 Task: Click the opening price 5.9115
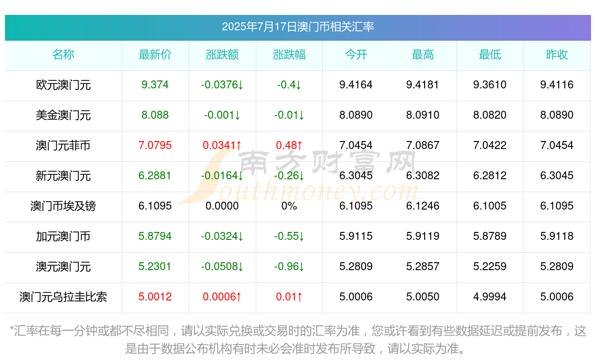click(356, 236)
